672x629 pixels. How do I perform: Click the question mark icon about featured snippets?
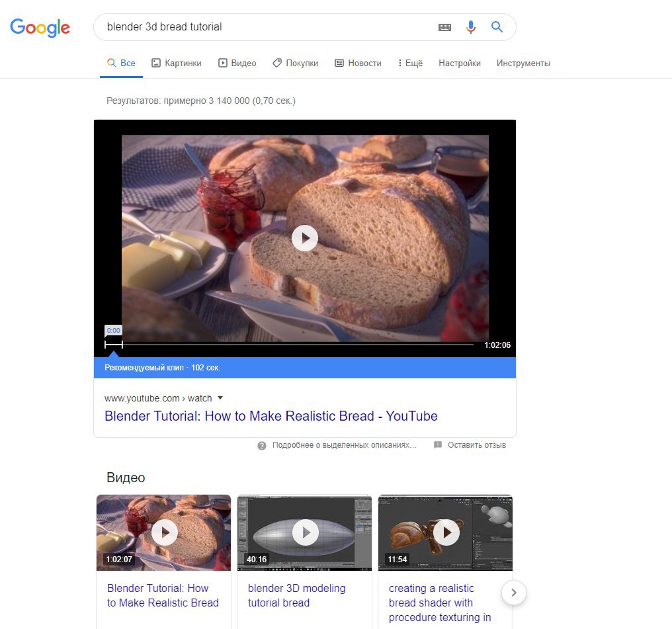tap(261, 446)
